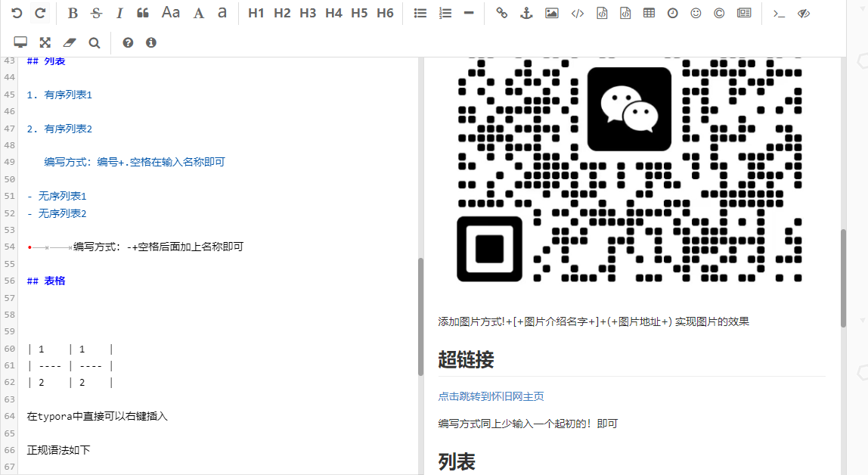Image resolution: width=868 pixels, height=475 pixels.
Task: Click the preview pane vertical scrollbar
Action: (843, 278)
